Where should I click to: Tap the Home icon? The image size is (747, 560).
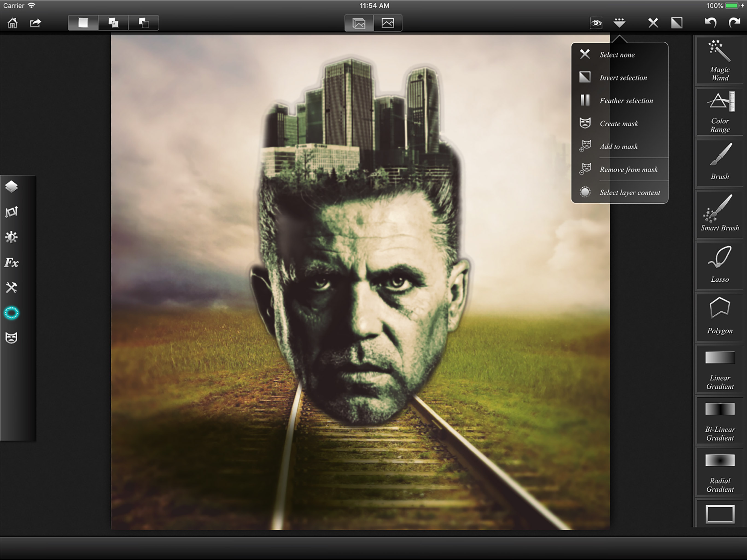13,23
